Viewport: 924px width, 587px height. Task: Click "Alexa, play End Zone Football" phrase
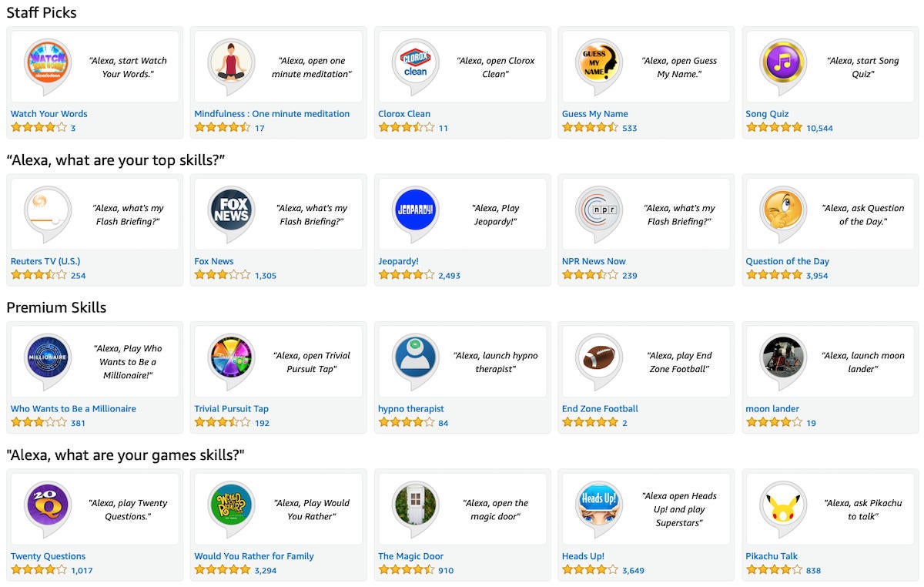click(679, 362)
